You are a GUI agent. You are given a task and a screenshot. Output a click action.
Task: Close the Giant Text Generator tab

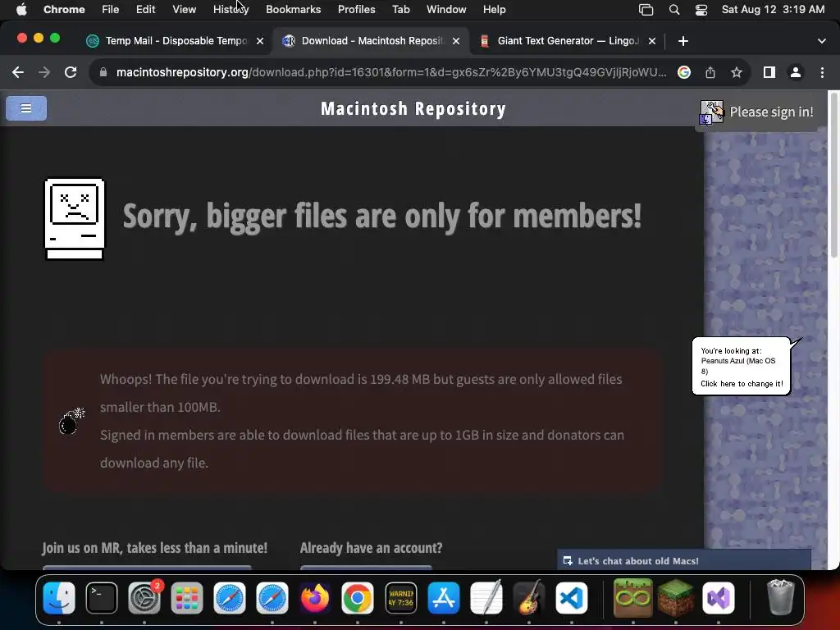[x=652, y=41]
